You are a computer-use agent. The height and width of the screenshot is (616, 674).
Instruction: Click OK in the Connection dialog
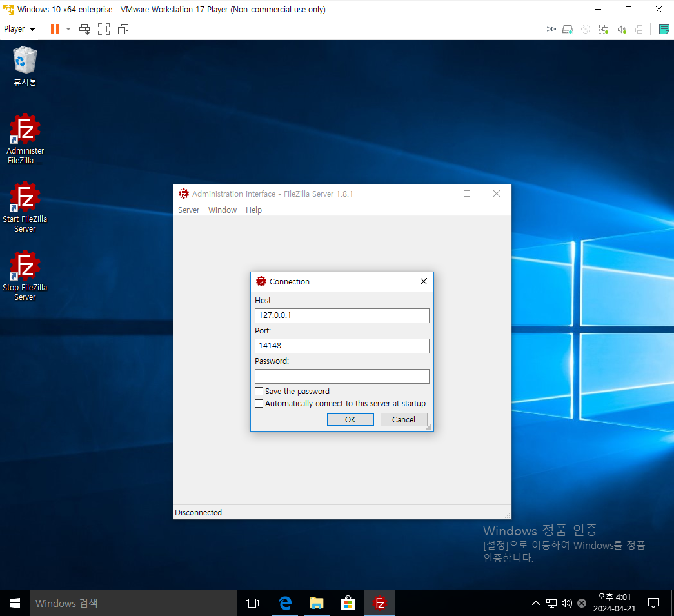tap(350, 419)
